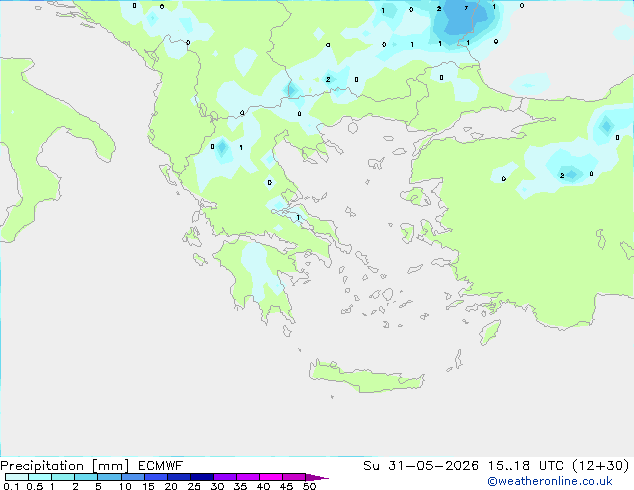Image resolution: width=634 pixels, height=490 pixels.
Task: Click the legend scale label '10'
Action: click(x=125, y=486)
